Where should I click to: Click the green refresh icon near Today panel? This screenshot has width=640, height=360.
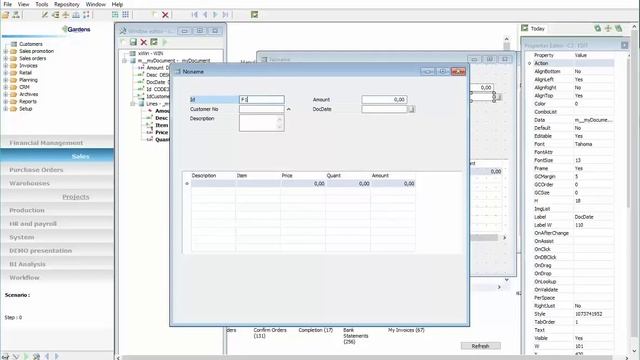598,28
